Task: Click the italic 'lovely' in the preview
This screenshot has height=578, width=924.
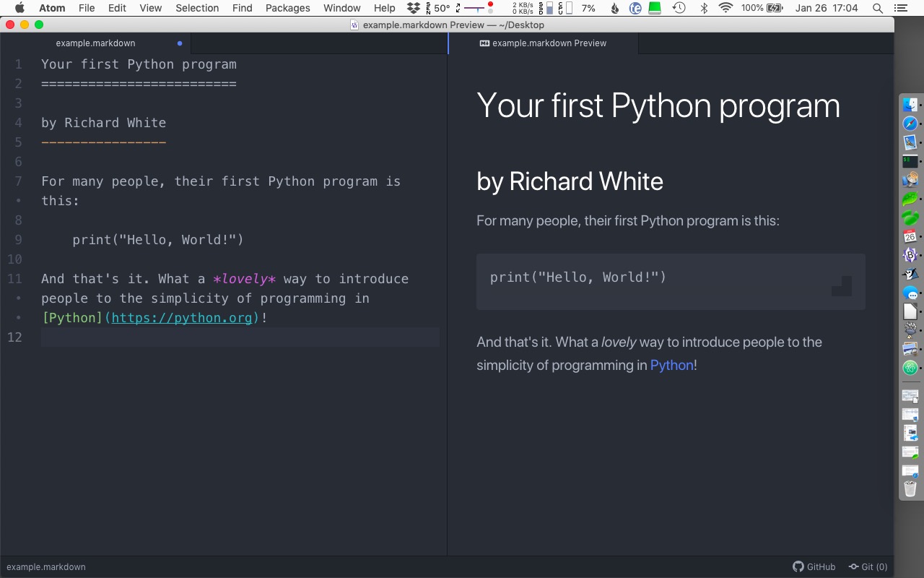Action: (x=619, y=342)
